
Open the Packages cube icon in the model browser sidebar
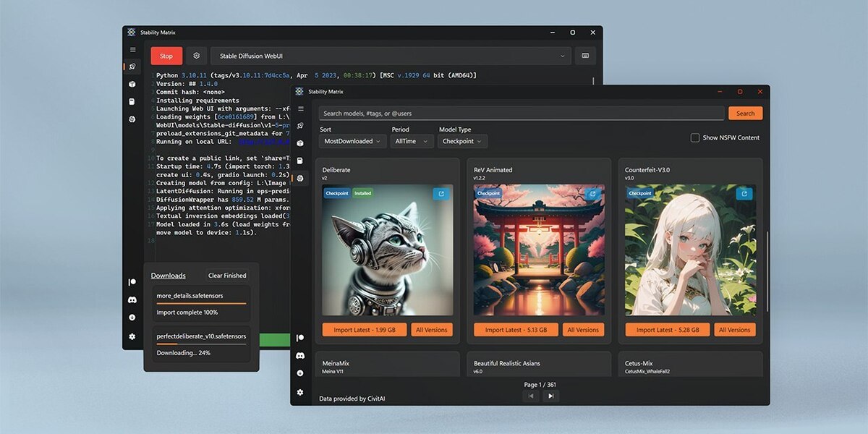point(300,143)
